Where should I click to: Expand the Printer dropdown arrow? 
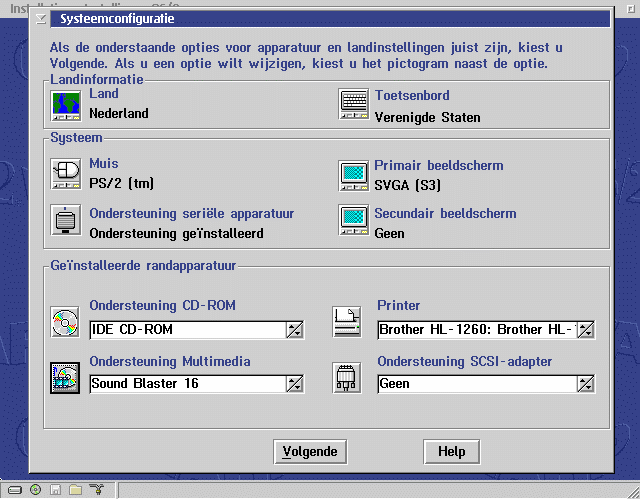pos(586,330)
